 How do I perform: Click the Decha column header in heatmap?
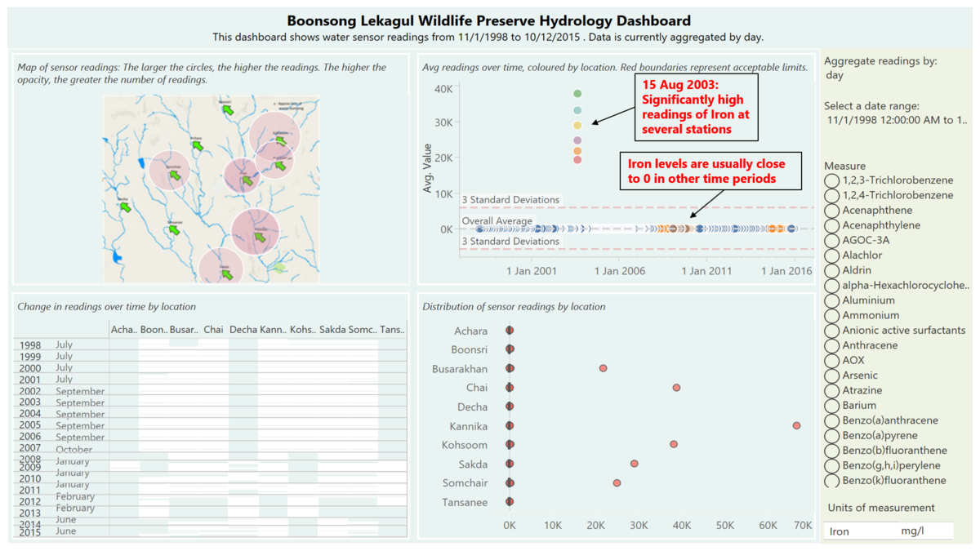point(243,330)
